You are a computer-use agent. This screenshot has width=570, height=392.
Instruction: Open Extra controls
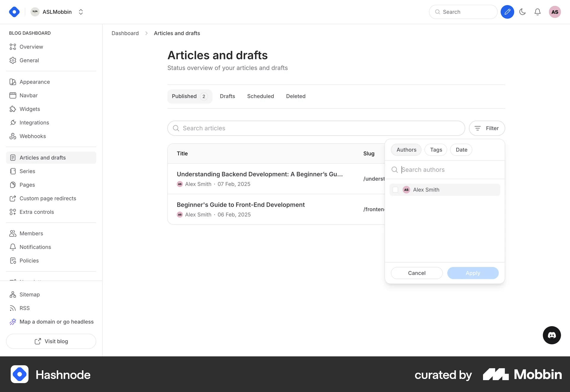(51, 212)
